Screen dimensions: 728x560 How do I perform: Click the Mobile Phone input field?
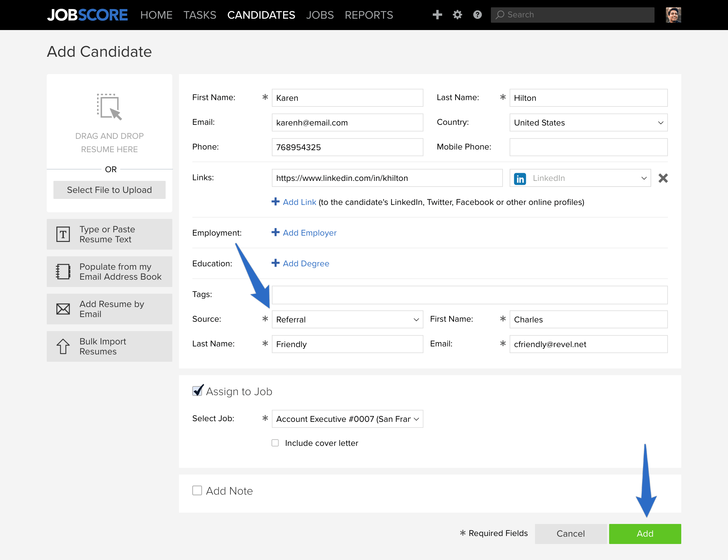588,147
